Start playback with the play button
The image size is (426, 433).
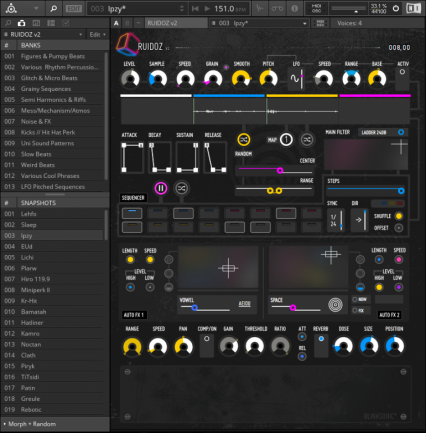[207, 9]
